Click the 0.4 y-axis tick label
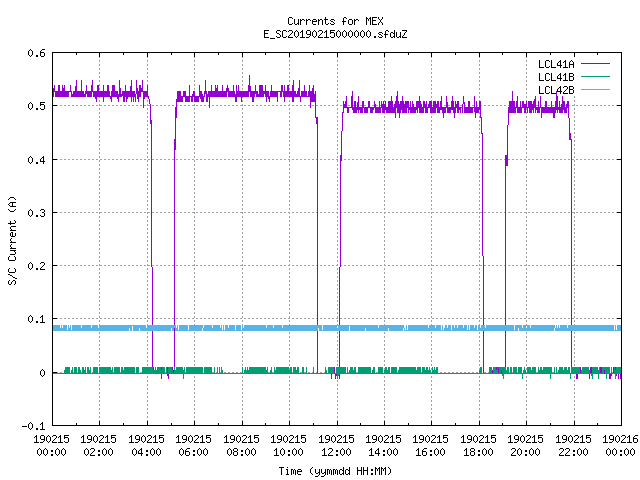This screenshot has height=480, width=640. (x=36, y=160)
